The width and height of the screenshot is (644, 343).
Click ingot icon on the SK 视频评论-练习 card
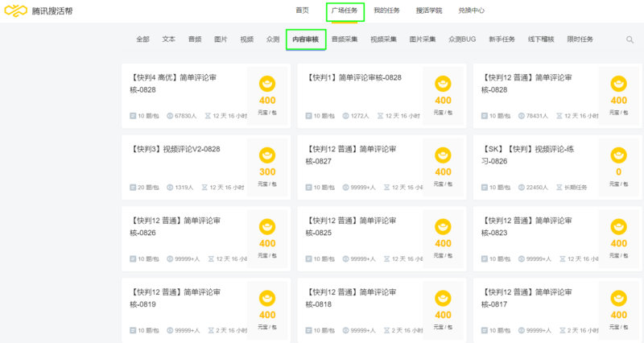618,155
